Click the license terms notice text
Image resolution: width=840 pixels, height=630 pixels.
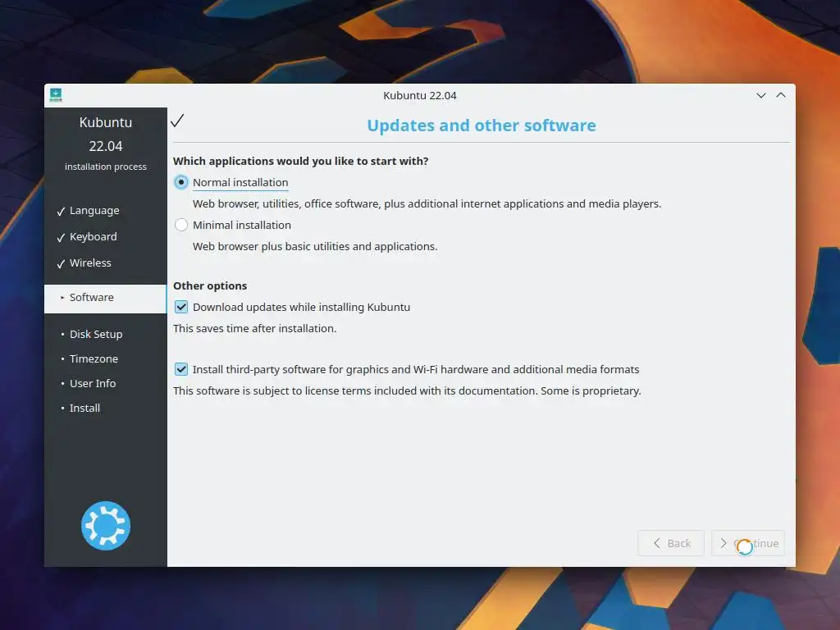pos(407,391)
